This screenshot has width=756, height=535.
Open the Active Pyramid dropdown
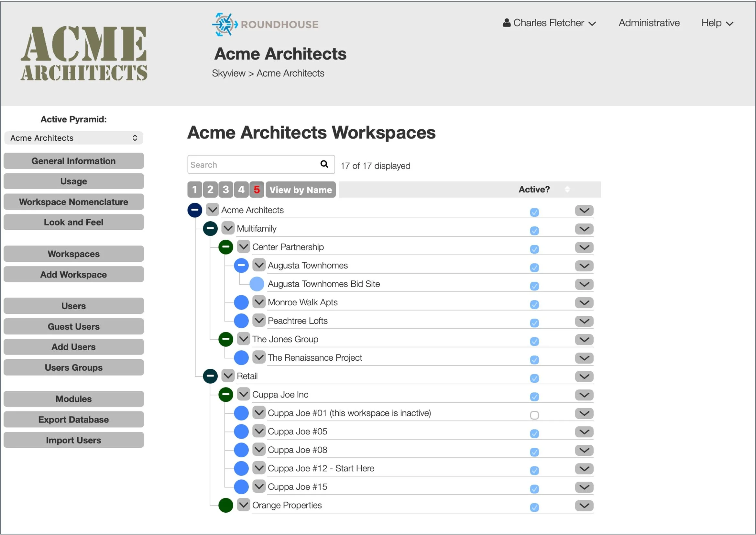[73, 138]
